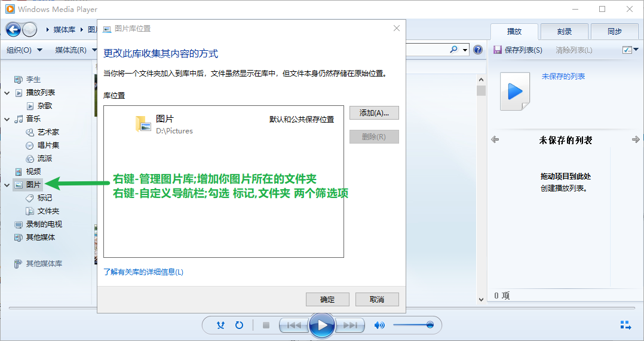Switch to Now Playing mode
Viewport: 644px width, 341px height.
click(x=625, y=325)
